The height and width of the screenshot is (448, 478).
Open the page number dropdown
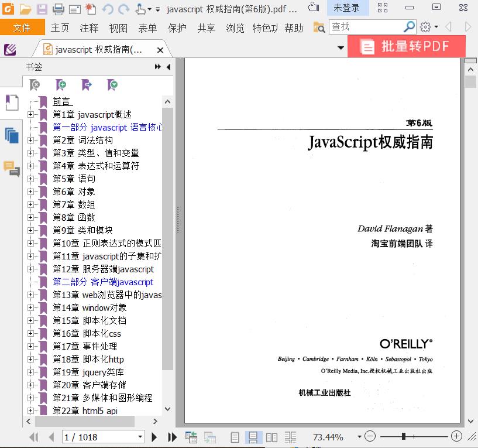(x=140, y=437)
